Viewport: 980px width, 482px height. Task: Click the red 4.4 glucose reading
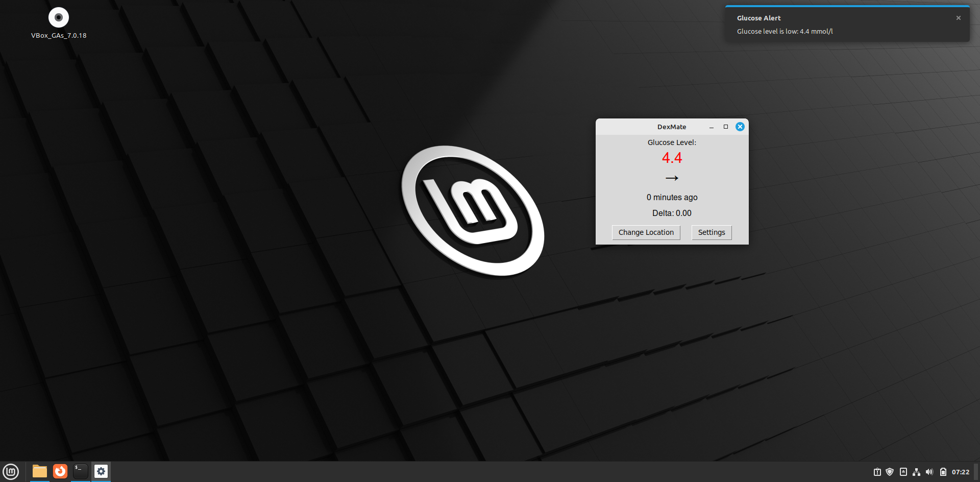click(672, 158)
